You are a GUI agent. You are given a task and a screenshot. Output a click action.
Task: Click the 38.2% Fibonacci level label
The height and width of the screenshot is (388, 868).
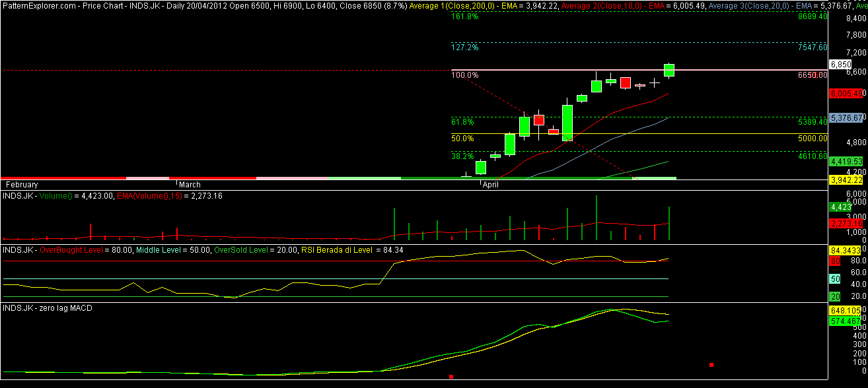coord(462,156)
